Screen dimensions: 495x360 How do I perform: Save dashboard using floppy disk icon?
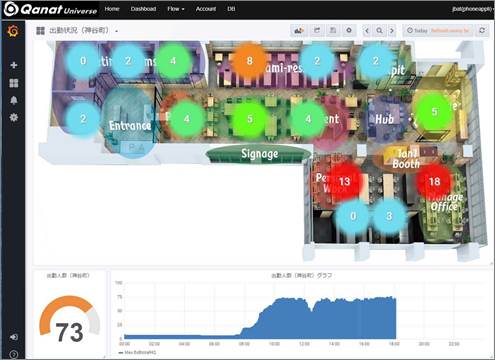pyautogui.click(x=333, y=31)
